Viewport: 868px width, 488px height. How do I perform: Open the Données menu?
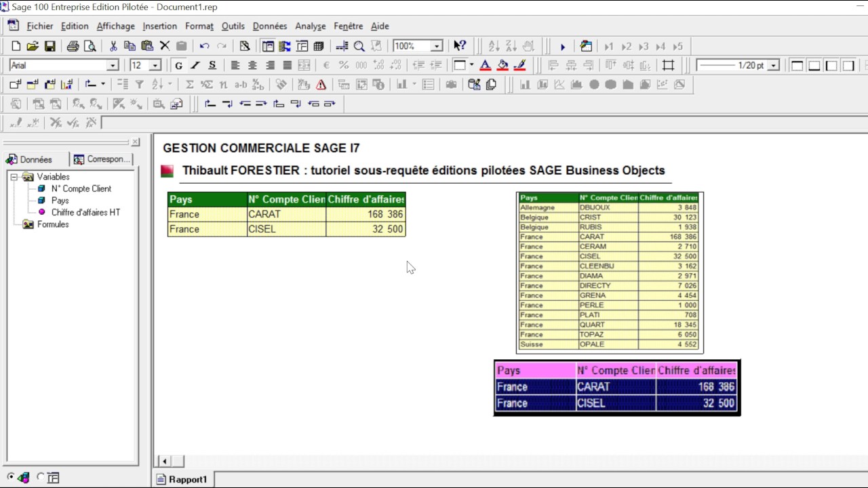(270, 26)
